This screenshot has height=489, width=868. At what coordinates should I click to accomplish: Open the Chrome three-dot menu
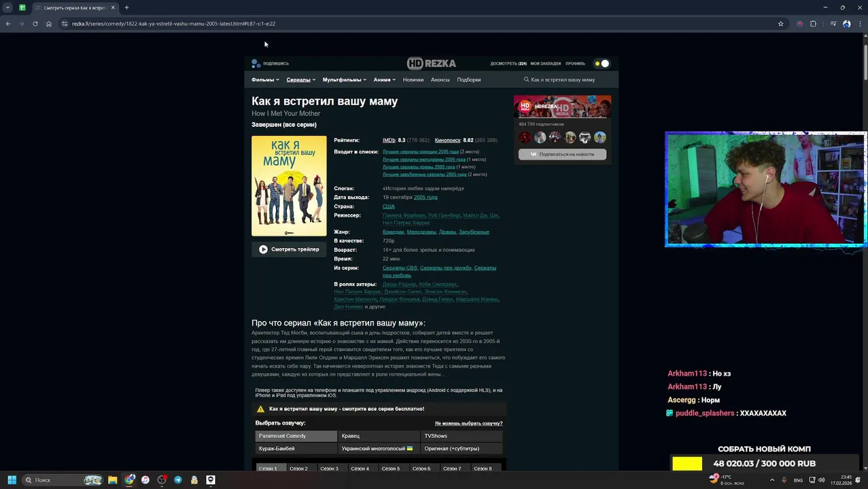(860, 24)
